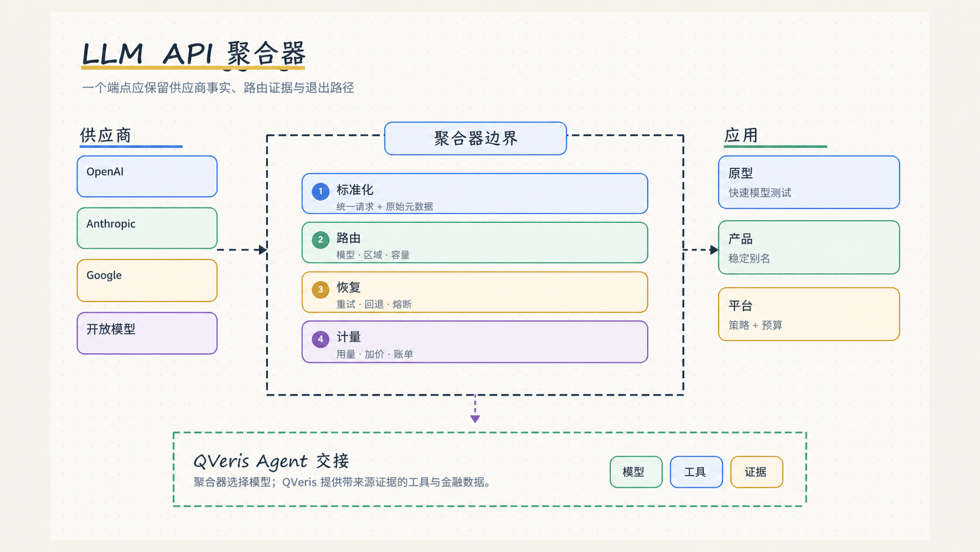Click the 策略 + 预算 description

[756, 326]
